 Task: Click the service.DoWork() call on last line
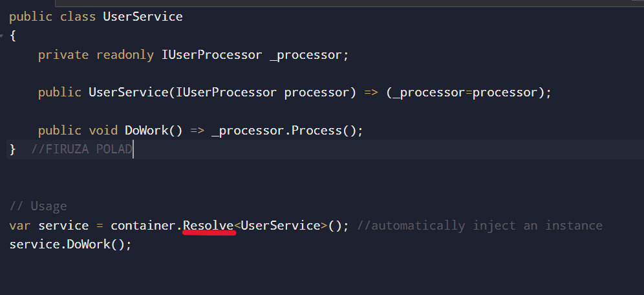tap(70, 245)
